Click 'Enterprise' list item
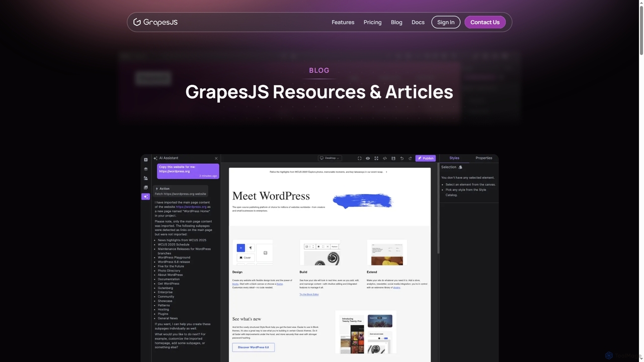The image size is (644, 362). tap(165, 292)
